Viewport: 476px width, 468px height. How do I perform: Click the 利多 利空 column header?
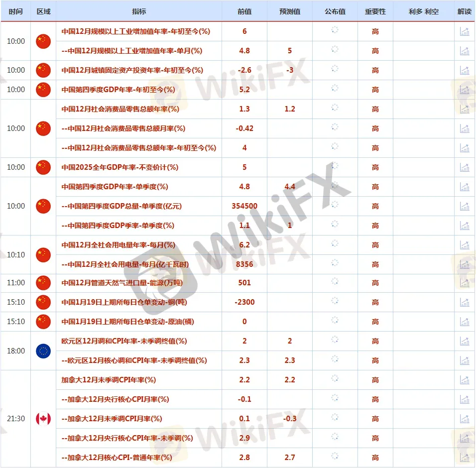click(424, 11)
